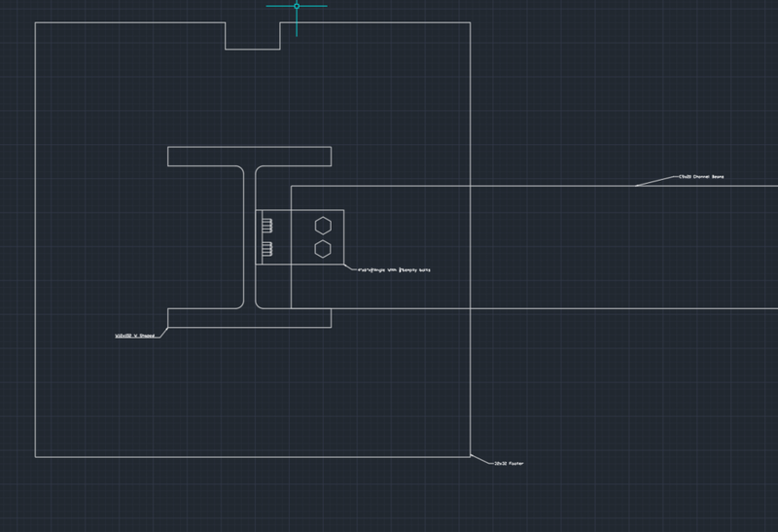Select the channel beam's top edge line
This screenshot has height=532, width=778.
534,186
